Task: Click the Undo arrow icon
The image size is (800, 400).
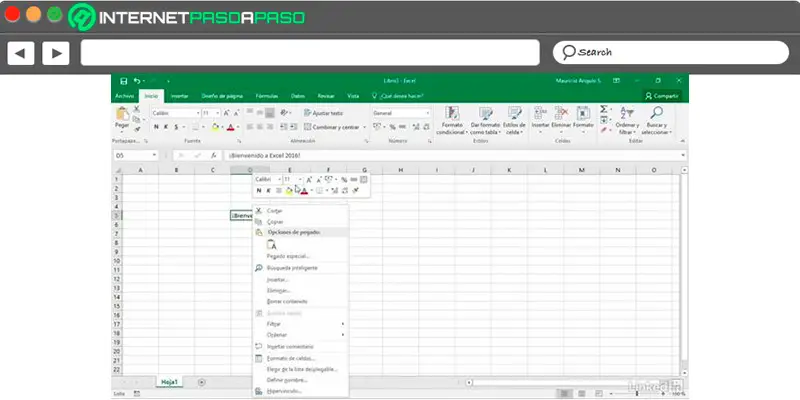Action: tap(137, 81)
